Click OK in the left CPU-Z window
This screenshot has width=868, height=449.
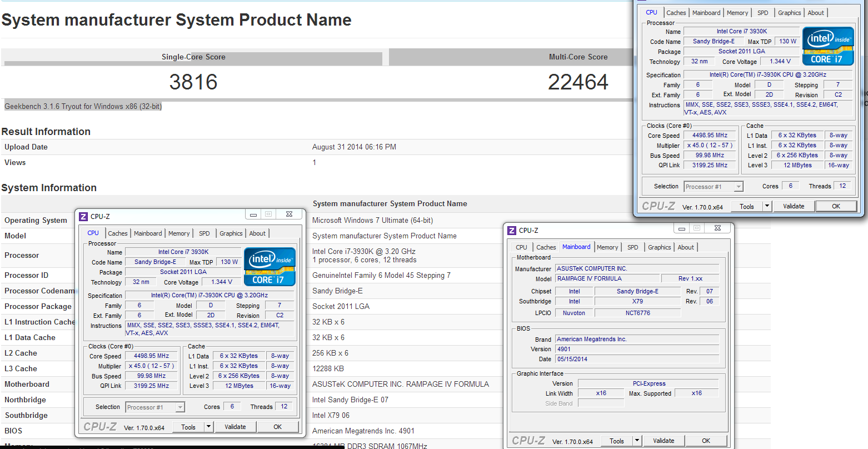[x=278, y=427]
